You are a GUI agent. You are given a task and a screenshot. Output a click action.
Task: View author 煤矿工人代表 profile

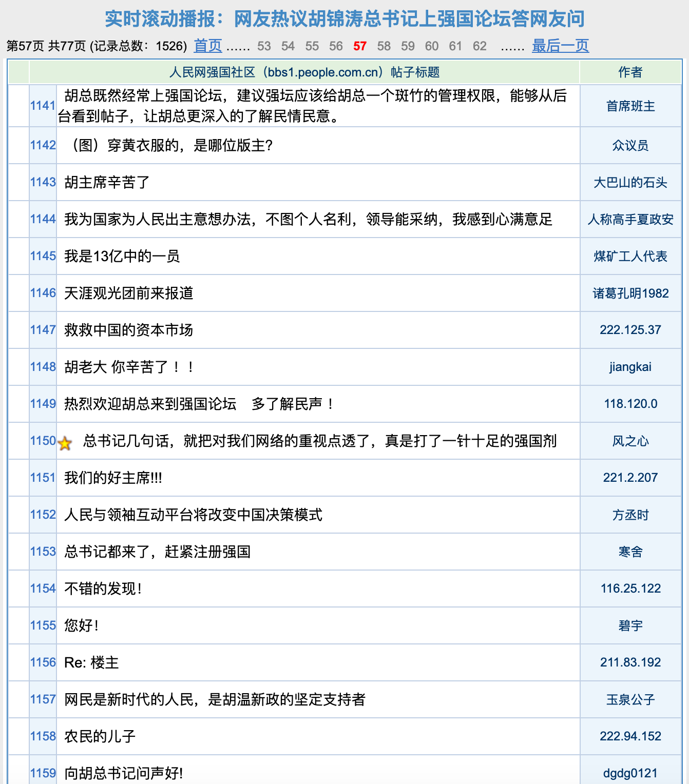point(630,257)
